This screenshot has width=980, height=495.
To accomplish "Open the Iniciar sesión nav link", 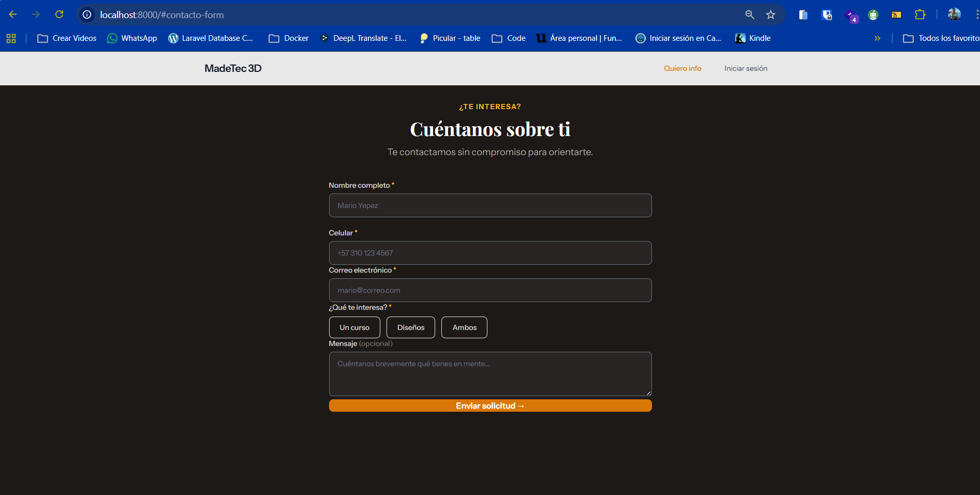I will [x=746, y=68].
